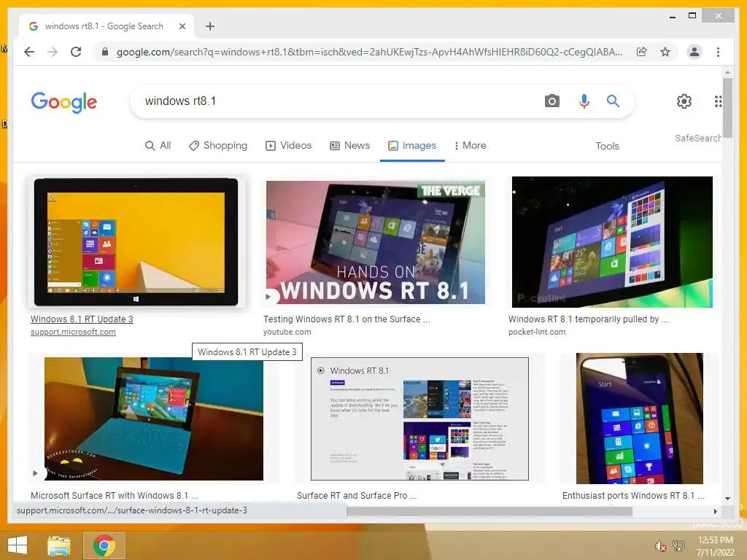Switch to the News tab
The width and height of the screenshot is (747, 560).
click(x=349, y=146)
